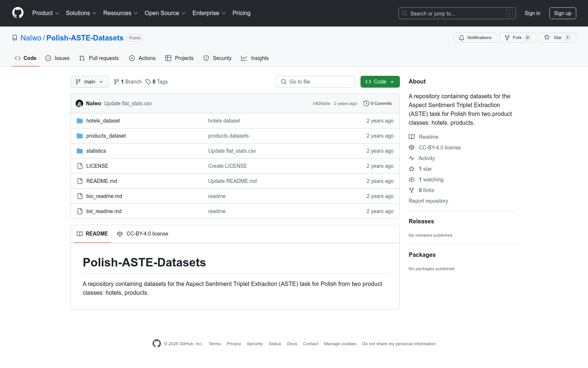Screen dimensions: 588x368
Task: Expand the Enterprise menu
Action: tap(209, 13)
